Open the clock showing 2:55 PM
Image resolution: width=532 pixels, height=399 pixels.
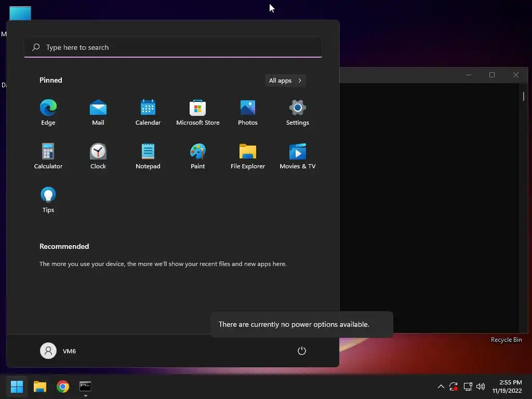coord(507,387)
